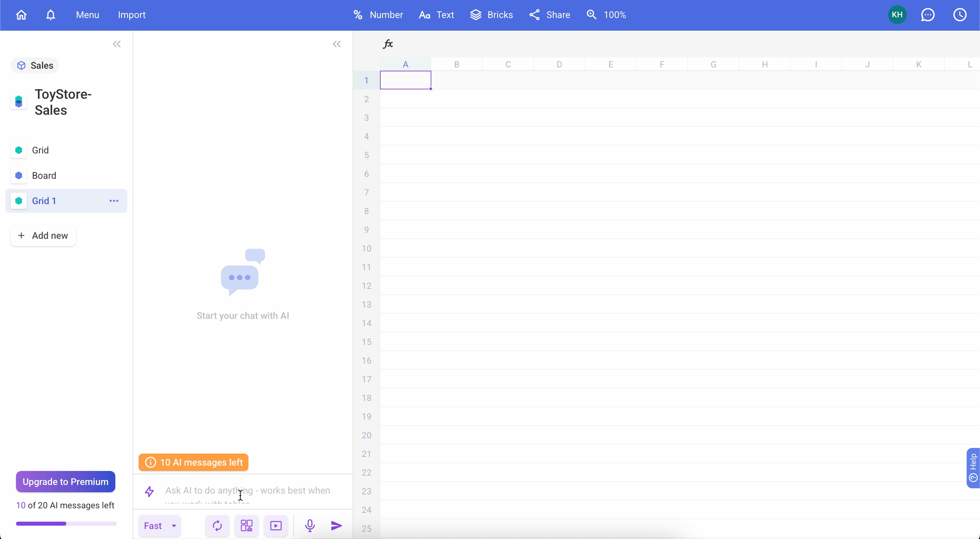980x539 pixels.
Task: Collapse the left sidebar
Action: [x=116, y=44]
